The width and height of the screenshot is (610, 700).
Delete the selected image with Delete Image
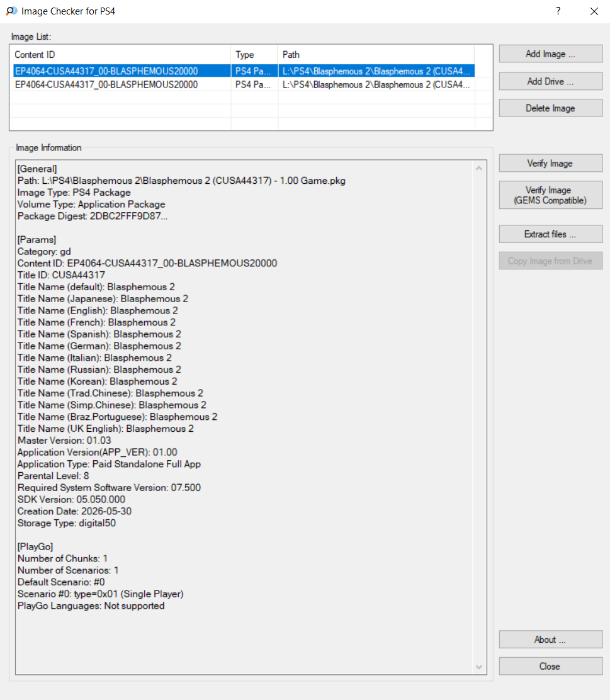(x=550, y=108)
